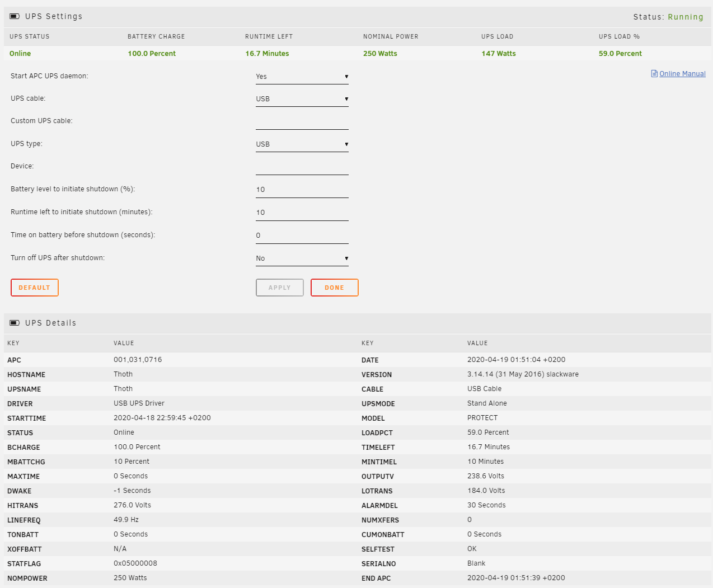
Task: Focus the Device input field
Action: (302, 167)
